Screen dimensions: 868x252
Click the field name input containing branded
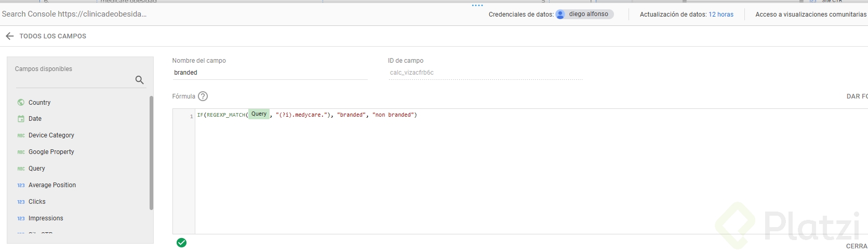click(x=269, y=73)
